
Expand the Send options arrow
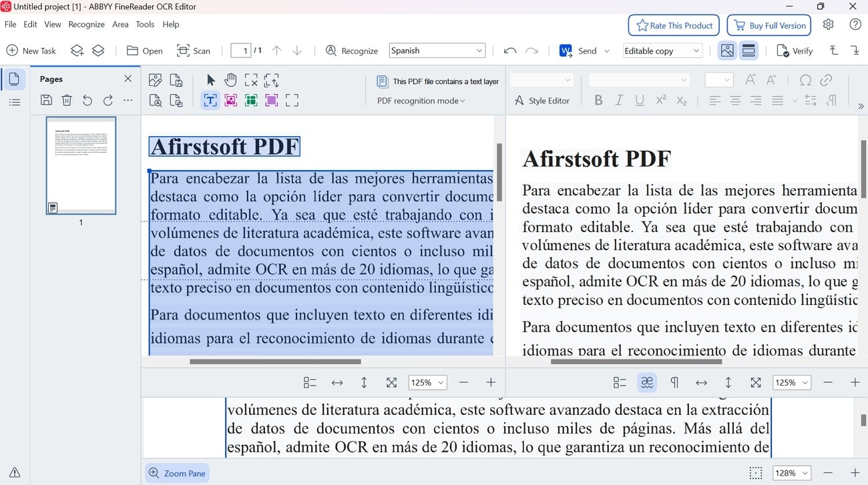coord(607,51)
